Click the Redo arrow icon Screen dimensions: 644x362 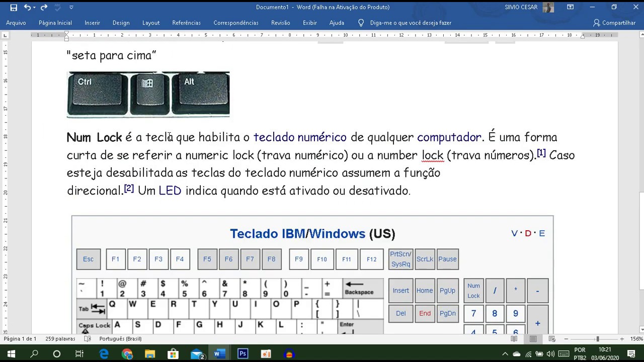pos(44,8)
